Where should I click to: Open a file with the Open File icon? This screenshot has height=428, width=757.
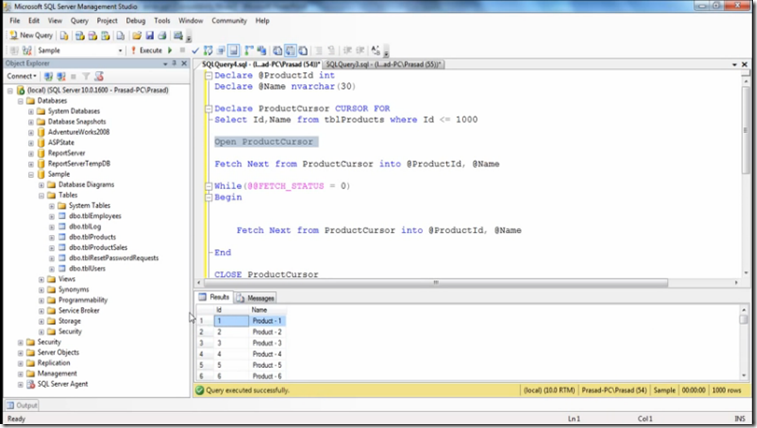point(137,35)
